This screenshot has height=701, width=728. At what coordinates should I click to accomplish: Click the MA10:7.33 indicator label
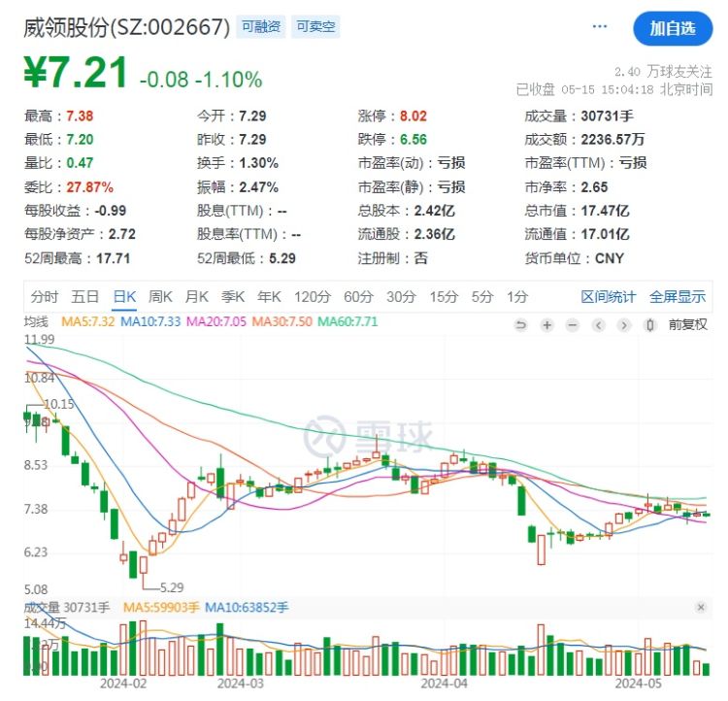(x=150, y=321)
